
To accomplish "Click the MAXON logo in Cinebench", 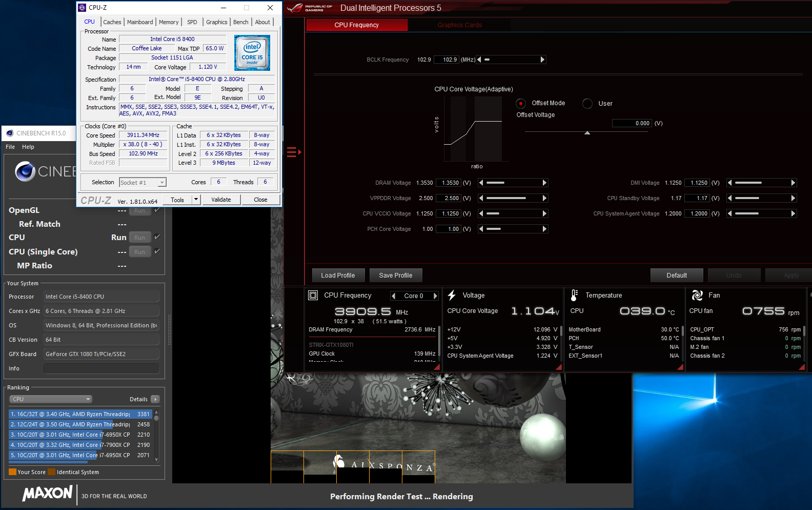I will (47, 494).
